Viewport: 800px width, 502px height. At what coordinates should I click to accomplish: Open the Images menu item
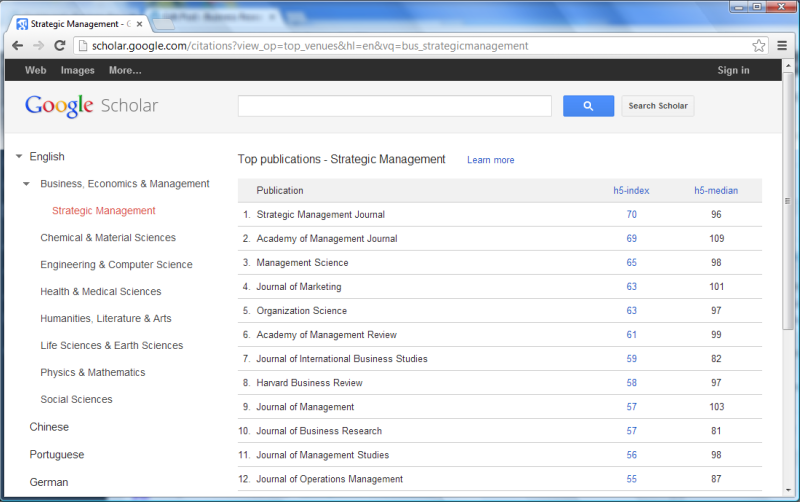[x=78, y=70]
